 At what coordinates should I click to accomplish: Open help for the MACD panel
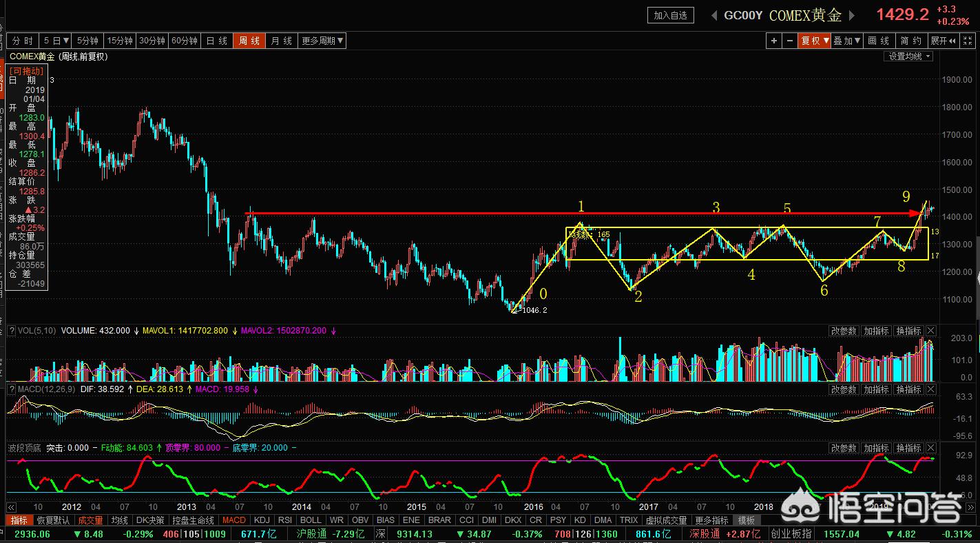point(11,390)
